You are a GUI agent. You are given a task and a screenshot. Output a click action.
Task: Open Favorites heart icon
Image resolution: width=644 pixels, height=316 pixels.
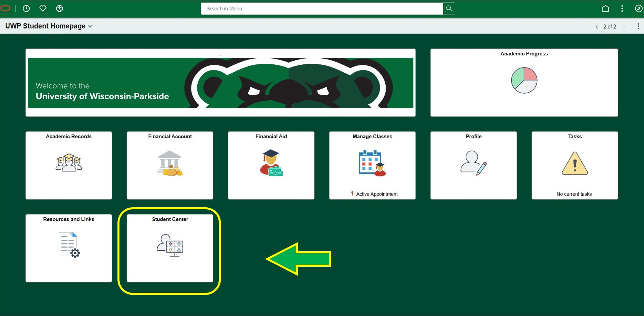(x=43, y=8)
